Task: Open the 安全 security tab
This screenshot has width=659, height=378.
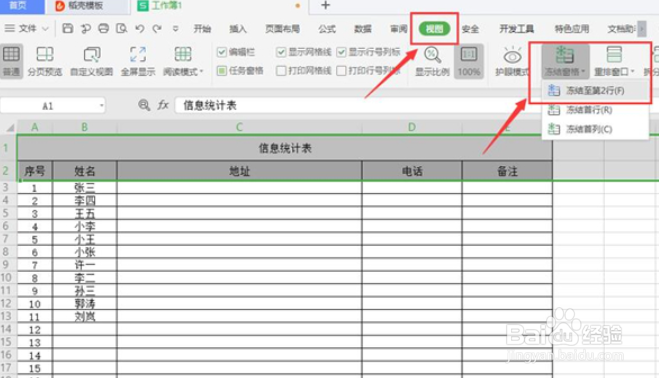Action: pos(470,29)
